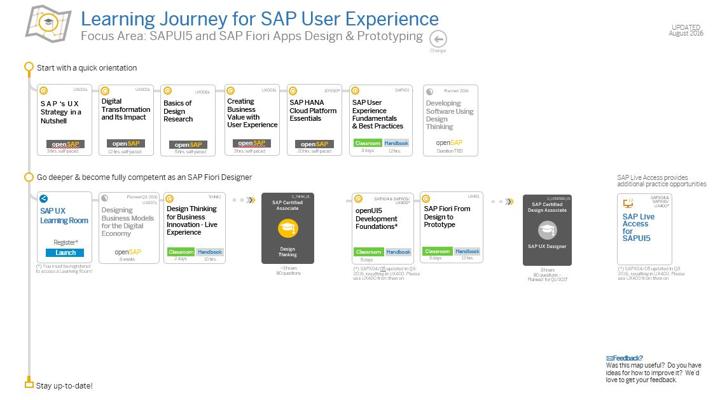The width and height of the screenshot is (720, 400).
Task: Click yellow graduation cap certification icon
Action: point(288,228)
